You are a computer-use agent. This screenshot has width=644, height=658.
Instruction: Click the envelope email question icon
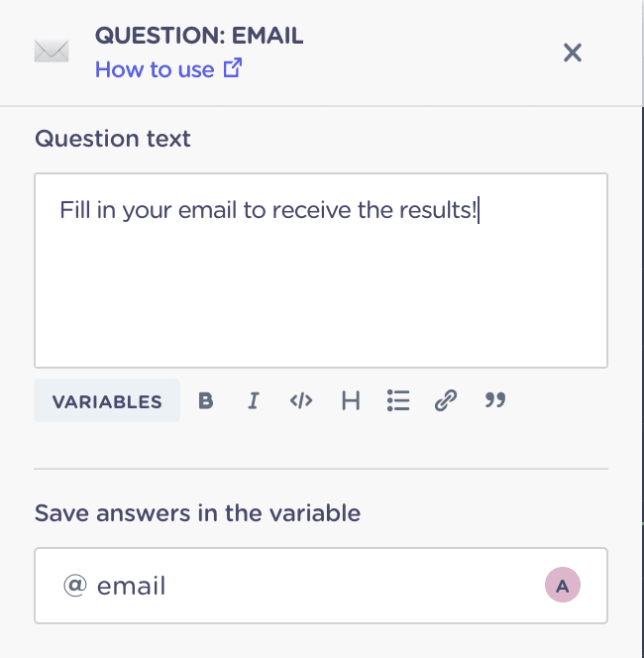point(52,53)
